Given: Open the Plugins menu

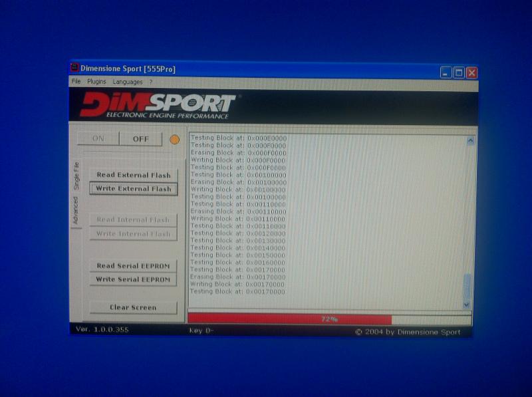Looking at the screenshot, I should [96, 81].
